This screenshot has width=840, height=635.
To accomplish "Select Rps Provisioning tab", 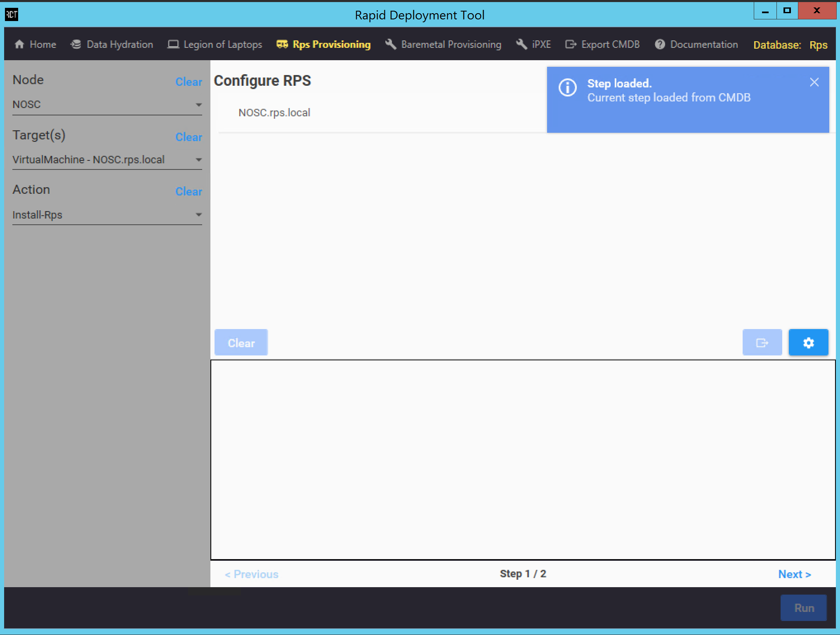I will tap(323, 45).
